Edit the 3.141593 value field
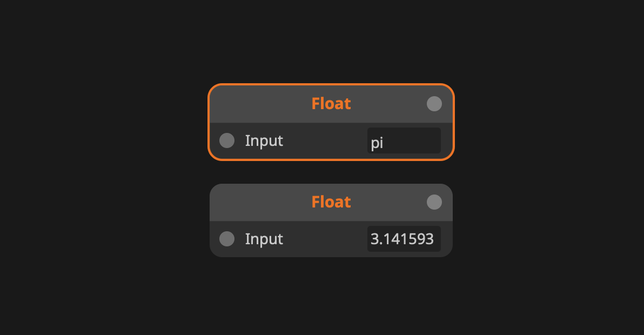The width and height of the screenshot is (644, 335). (404, 239)
